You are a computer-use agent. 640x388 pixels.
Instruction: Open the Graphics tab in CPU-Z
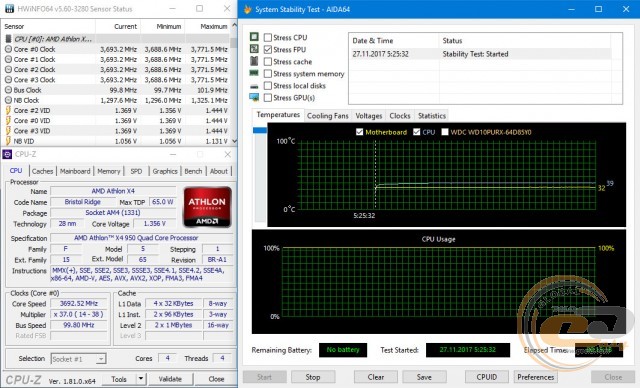pyautogui.click(x=165, y=171)
